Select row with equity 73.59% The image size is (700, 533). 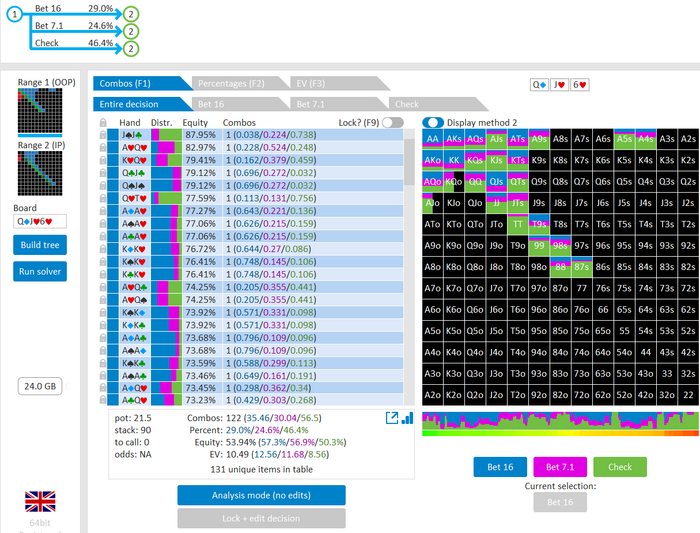255,363
